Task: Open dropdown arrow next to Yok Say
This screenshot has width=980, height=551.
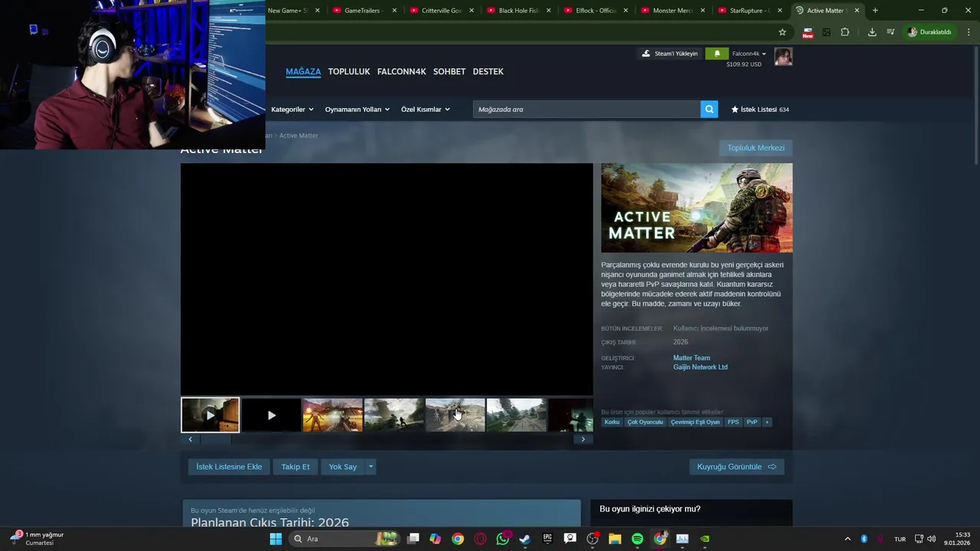Action: tap(371, 467)
